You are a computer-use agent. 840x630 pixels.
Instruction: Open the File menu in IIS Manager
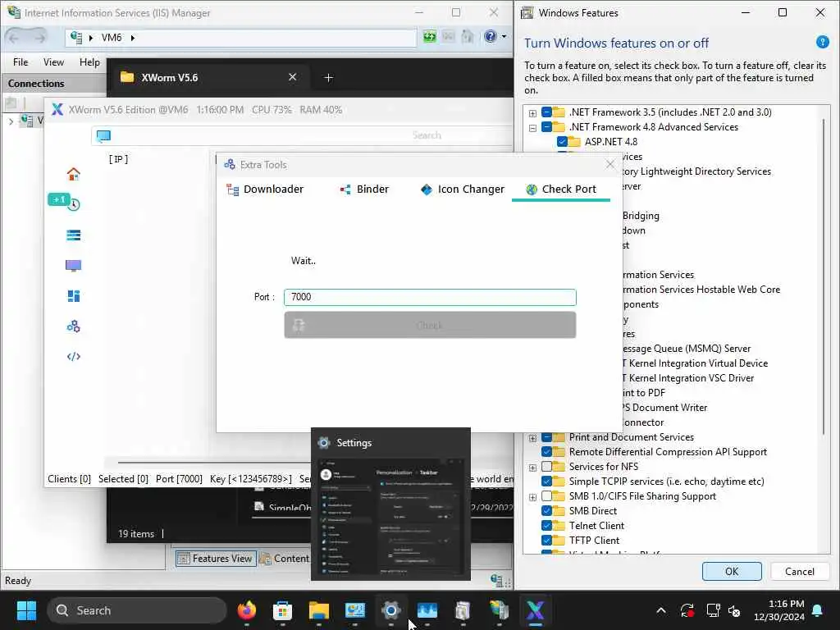[x=21, y=62]
